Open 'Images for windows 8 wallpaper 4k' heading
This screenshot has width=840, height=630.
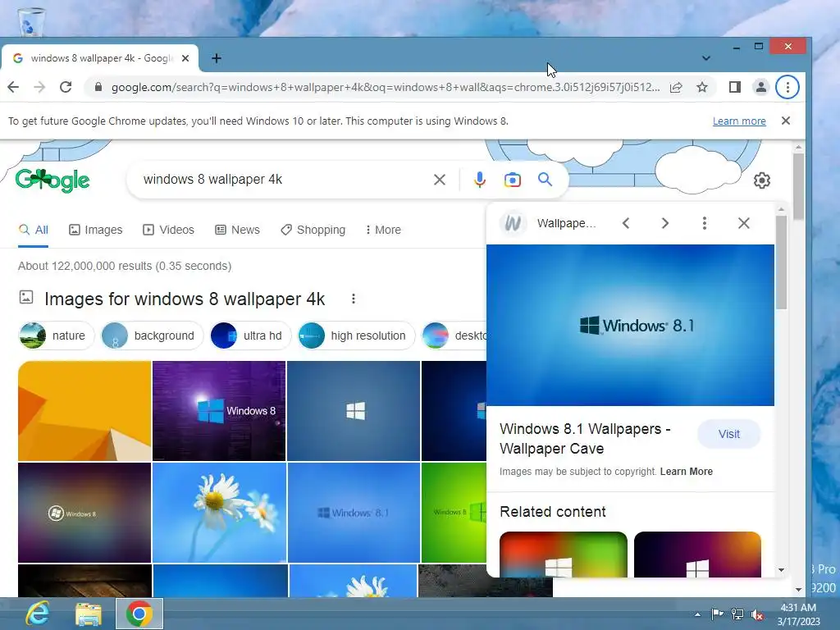(x=185, y=299)
